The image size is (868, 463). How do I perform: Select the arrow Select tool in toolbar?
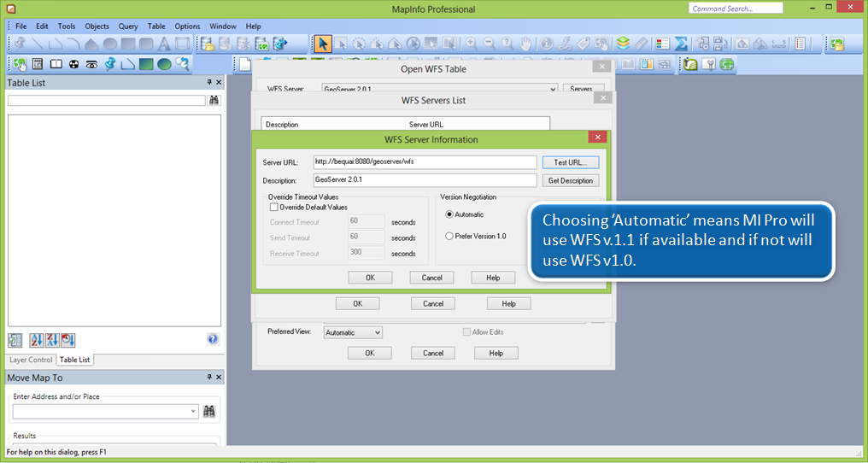[x=323, y=44]
